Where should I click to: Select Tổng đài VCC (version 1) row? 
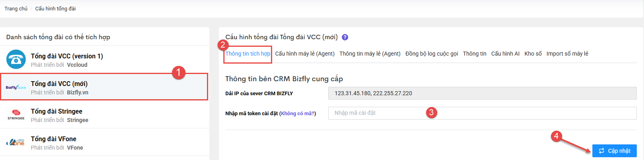pyautogui.click(x=104, y=60)
